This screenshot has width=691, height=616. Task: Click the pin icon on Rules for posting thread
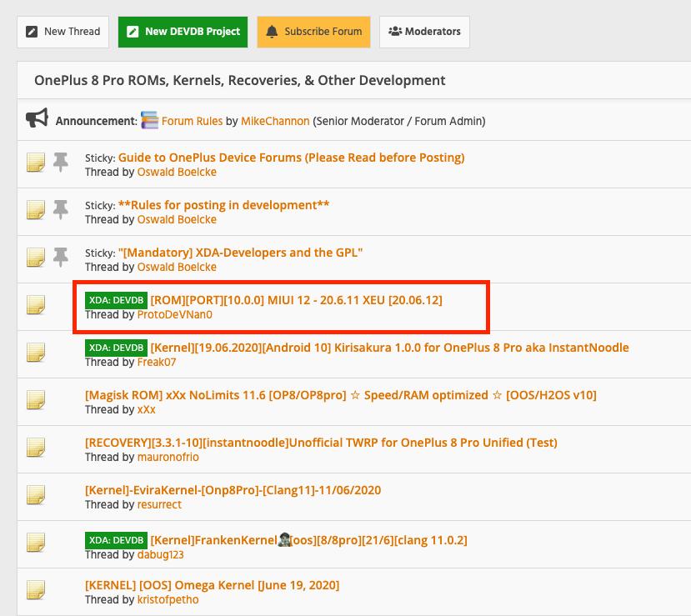coord(61,210)
